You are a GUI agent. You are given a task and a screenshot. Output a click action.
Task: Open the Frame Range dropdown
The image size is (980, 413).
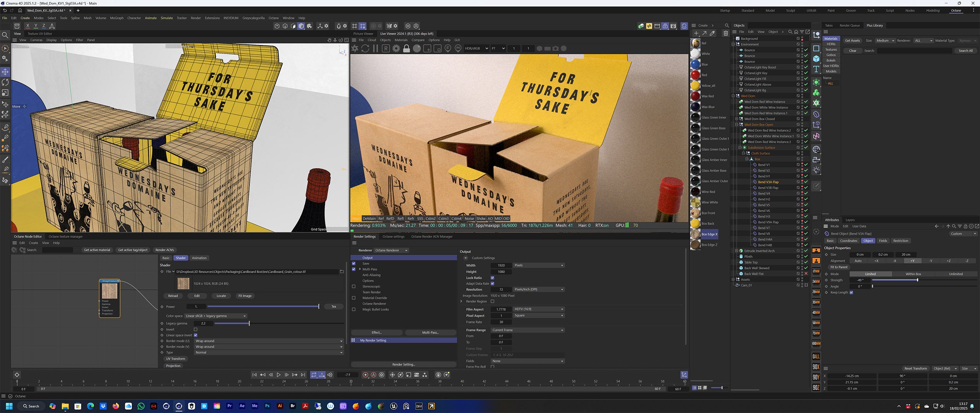click(x=528, y=330)
